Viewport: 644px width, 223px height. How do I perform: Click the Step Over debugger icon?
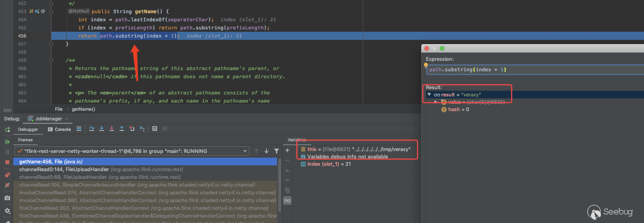click(x=92, y=129)
